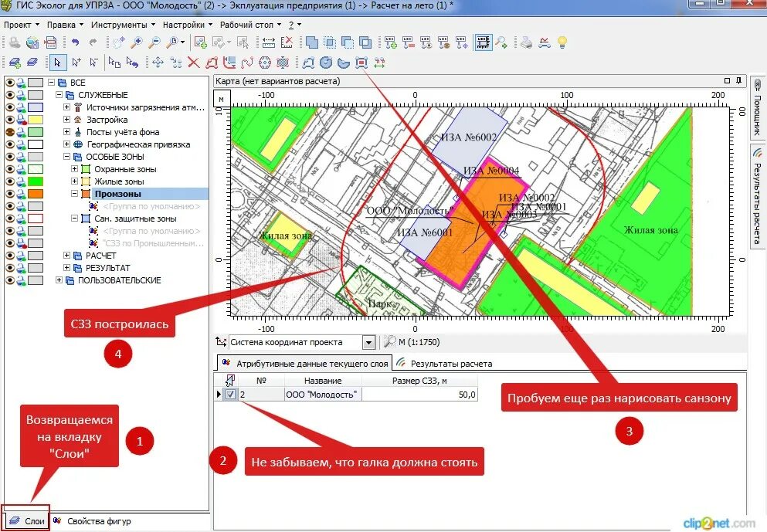767x532 pixels.
Task: Click the blue sector shape tool
Action: coord(344,63)
